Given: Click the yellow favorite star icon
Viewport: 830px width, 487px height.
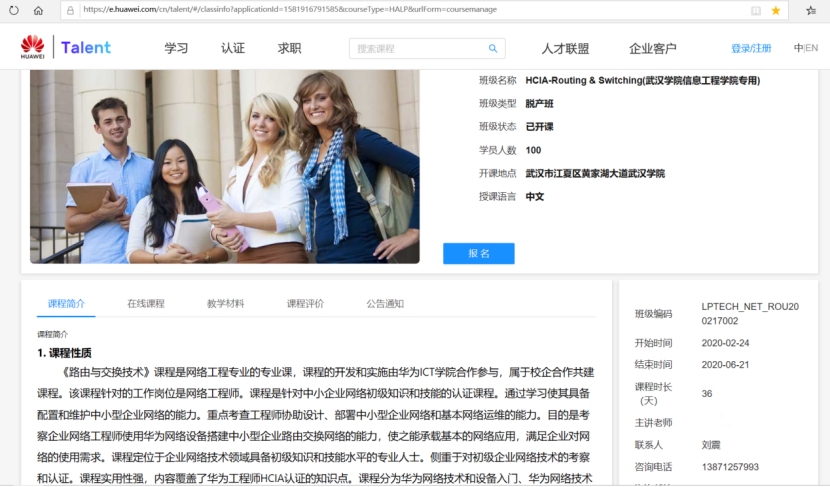Looking at the screenshot, I should pos(775,10).
